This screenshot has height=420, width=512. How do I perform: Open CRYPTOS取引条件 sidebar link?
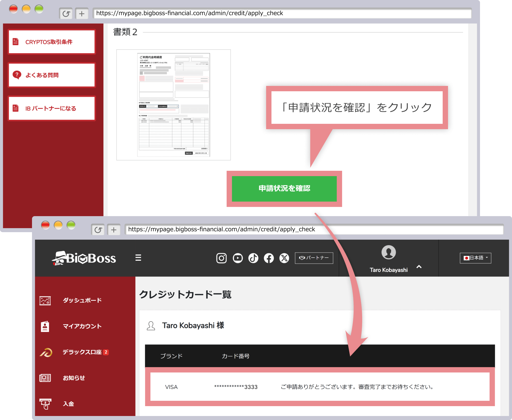click(52, 42)
